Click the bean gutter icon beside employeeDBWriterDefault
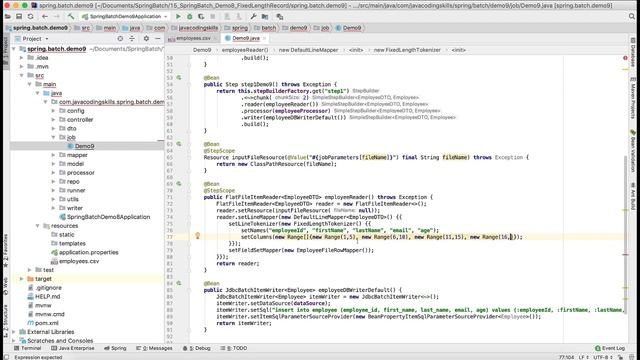 point(179,283)
